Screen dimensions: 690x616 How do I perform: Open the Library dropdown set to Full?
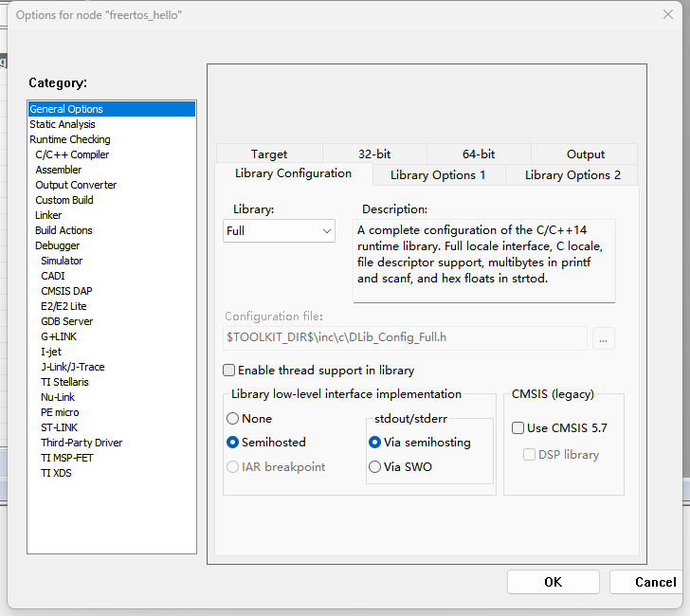click(x=280, y=230)
